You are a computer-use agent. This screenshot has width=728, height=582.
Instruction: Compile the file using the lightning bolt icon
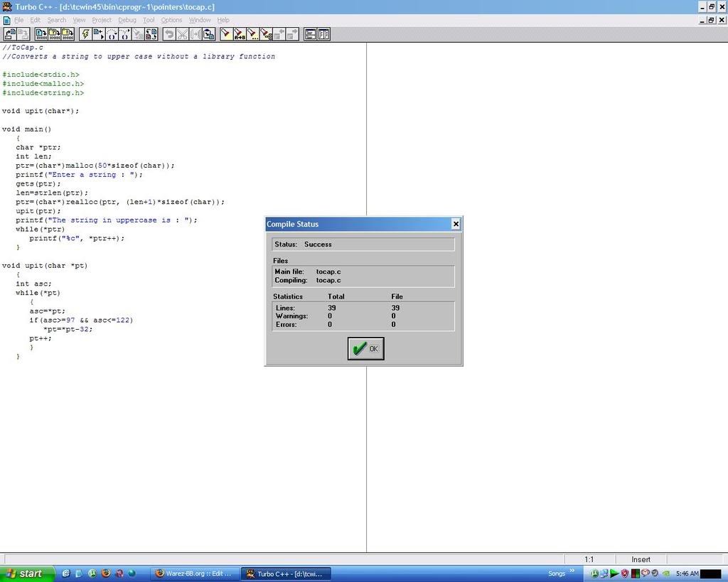85,33
